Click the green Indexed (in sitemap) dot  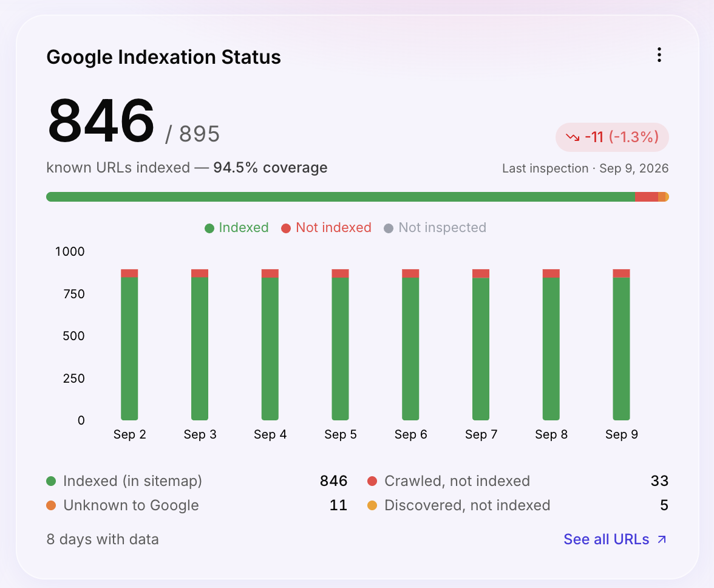(51, 481)
